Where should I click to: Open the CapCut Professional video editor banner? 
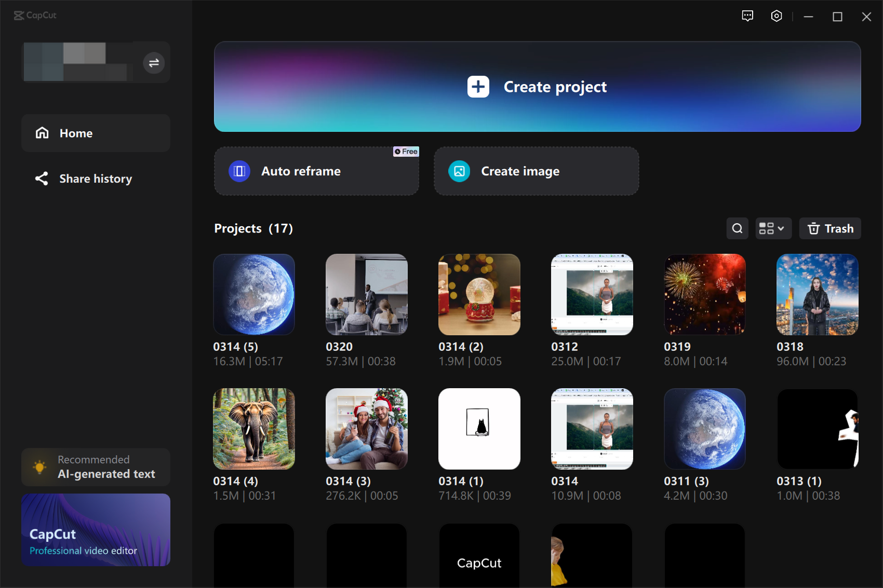pyautogui.click(x=96, y=530)
